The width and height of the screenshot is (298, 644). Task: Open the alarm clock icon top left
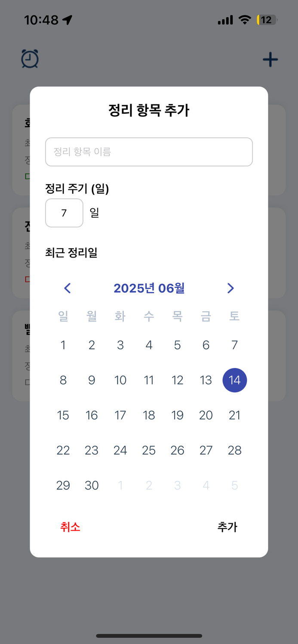point(30,59)
